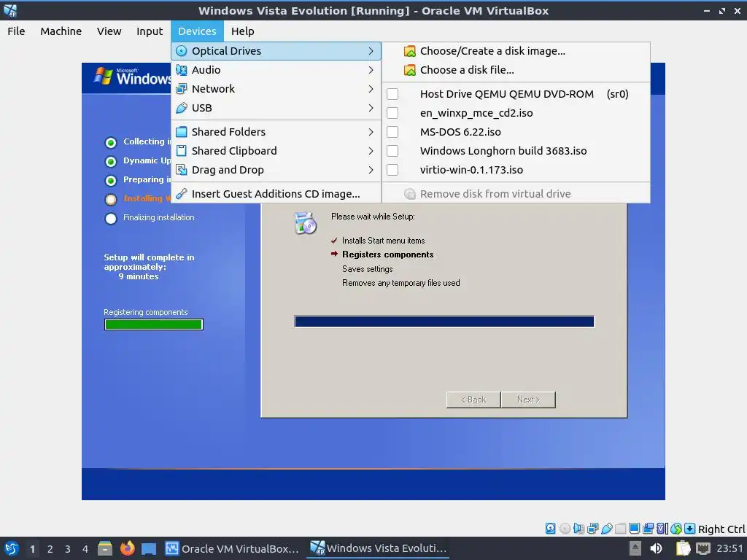Screen dimensions: 747x560
Task: Switch to workspace 4
Action: [85, 549]
